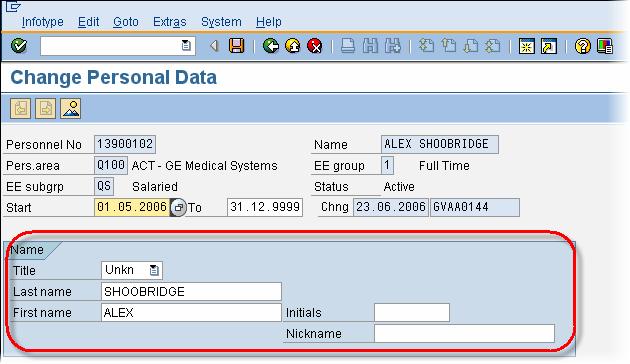
Task: Click the green checkmark Enter icon
Action: coord(19,45)
